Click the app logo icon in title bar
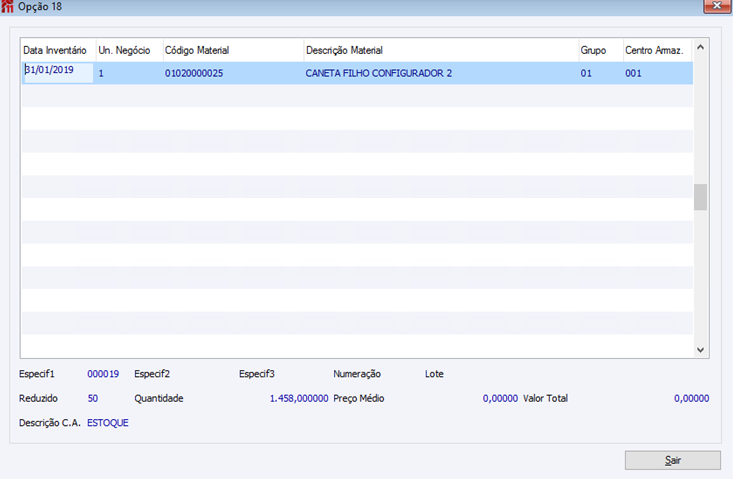733x479 pixels. pos(7,7)
